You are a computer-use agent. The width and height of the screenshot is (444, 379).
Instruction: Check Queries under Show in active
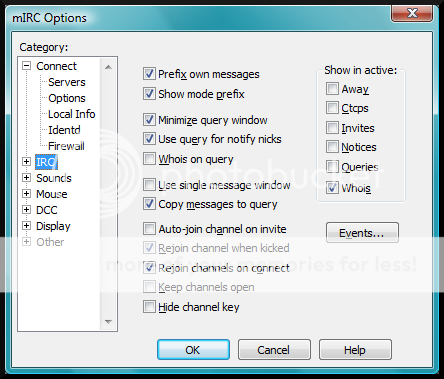coord(332,167)
